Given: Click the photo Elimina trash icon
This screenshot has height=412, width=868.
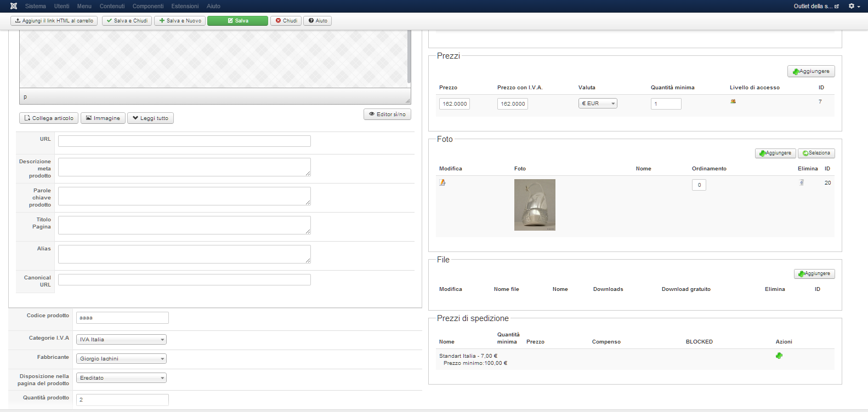Looking at the screenshot, I should point(802,182).
